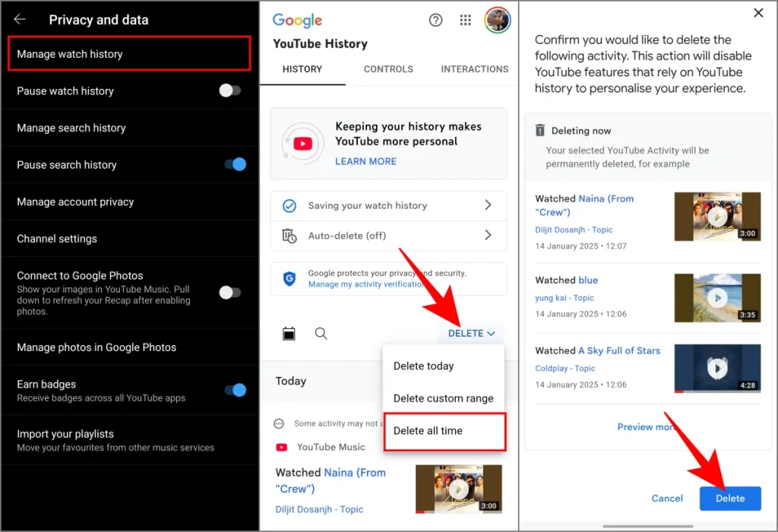Open Manage account privacy
Image resolution: width=778 pixels, height=532 pixels.
point(130,202)
